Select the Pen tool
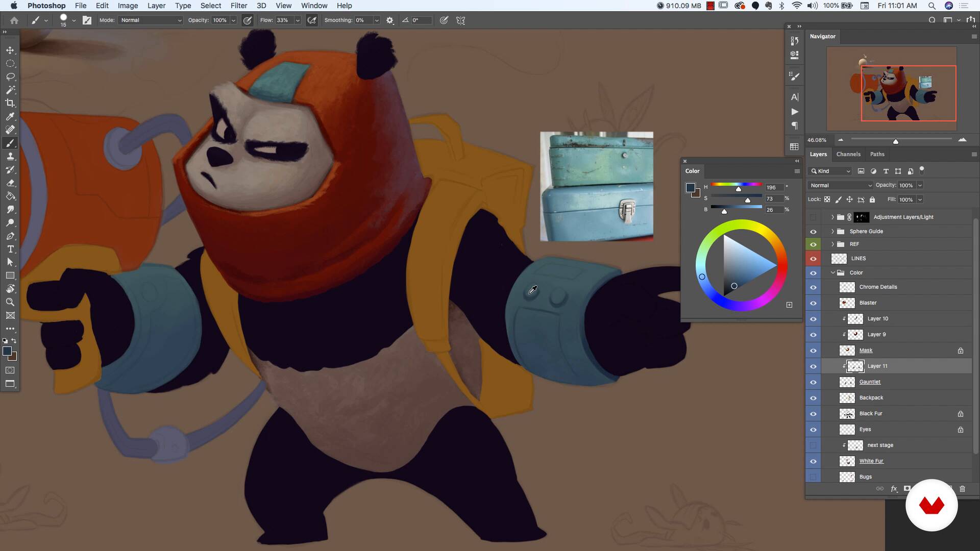Screen dimensions: 980x551 point(10,236)
